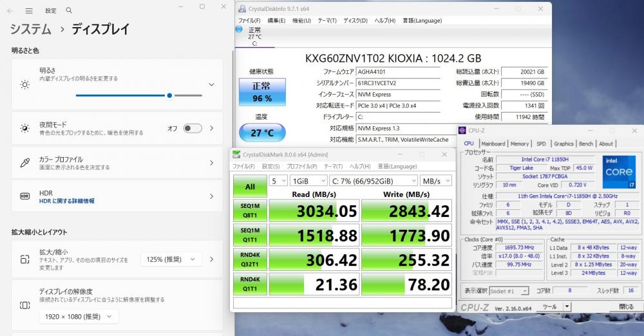Click the night mode icon
Viewport: 644px width, 336px height.
24,128
